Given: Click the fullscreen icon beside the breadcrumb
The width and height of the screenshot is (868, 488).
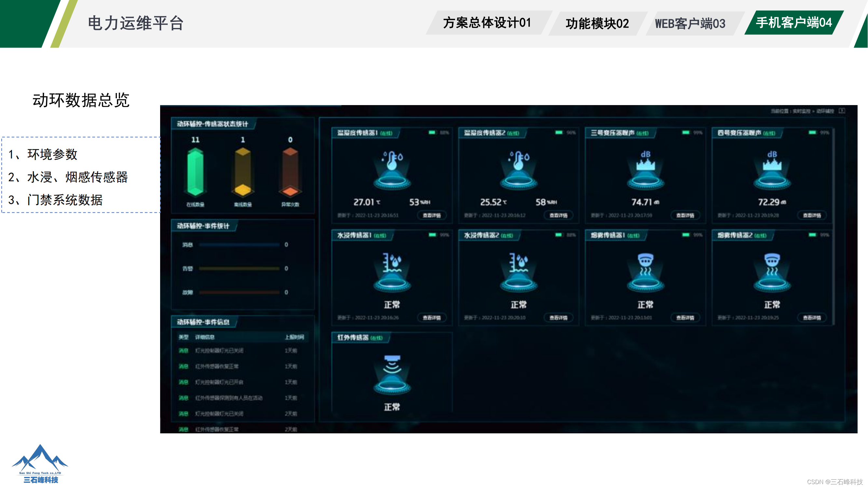Looking at the screenshot, I should [x=842, y=111].
